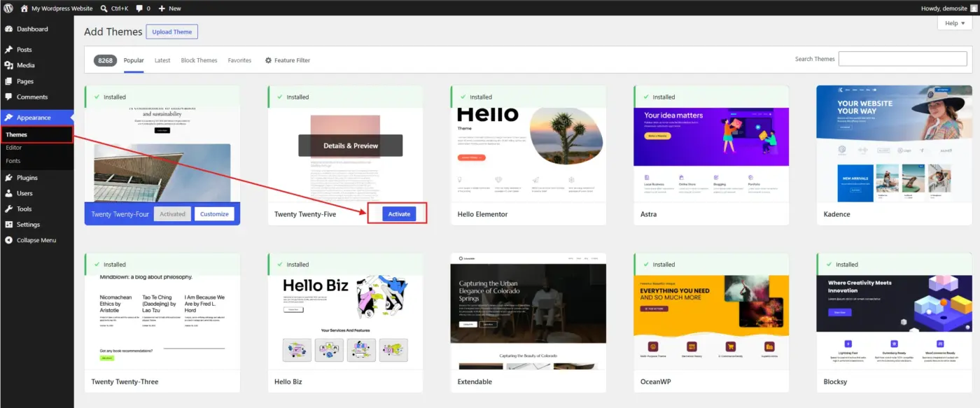980x408 pixels.
Task: Activate the Twenty Twenty-Five theme
Action: click(399, 214)
